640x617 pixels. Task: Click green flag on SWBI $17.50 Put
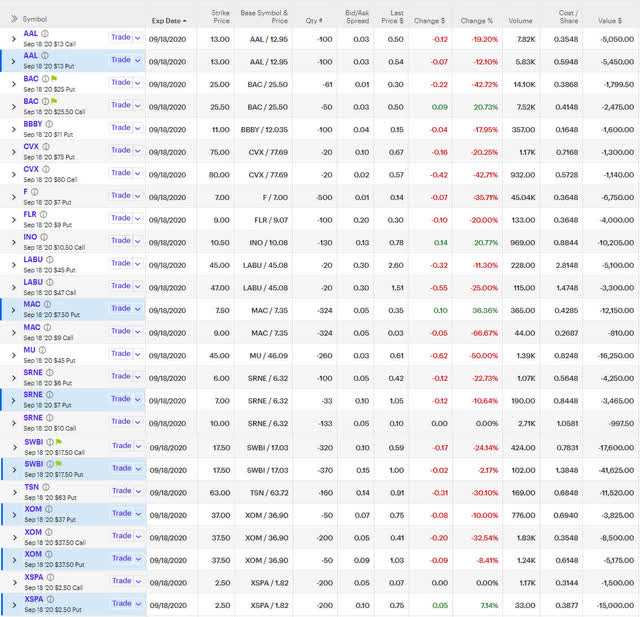click(x=59, y=464)
